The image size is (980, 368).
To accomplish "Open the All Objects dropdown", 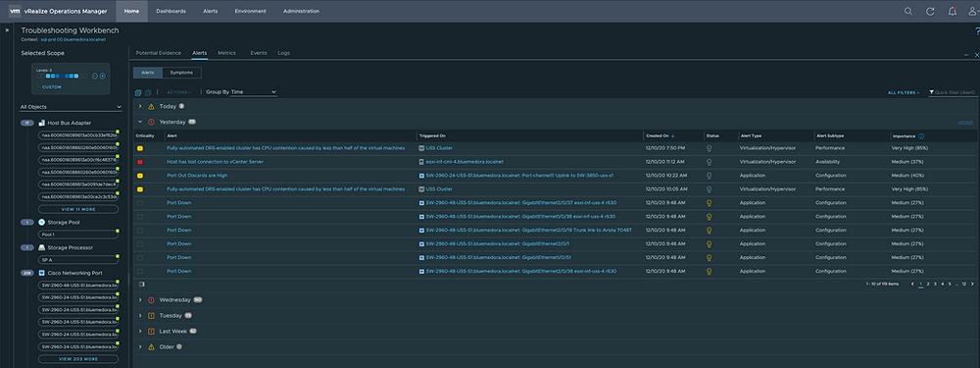I will tap(70, 107).
